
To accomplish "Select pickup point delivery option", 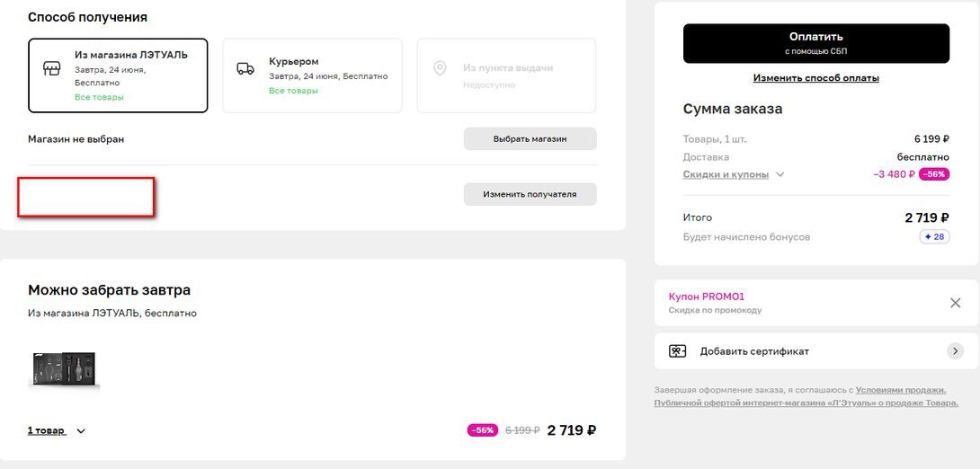I will coord(505,75).
